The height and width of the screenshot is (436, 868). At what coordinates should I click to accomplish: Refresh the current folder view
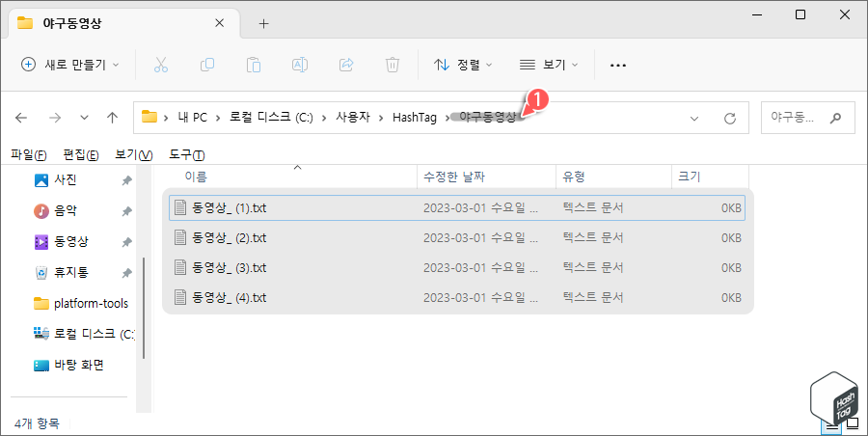coord(730,118)
